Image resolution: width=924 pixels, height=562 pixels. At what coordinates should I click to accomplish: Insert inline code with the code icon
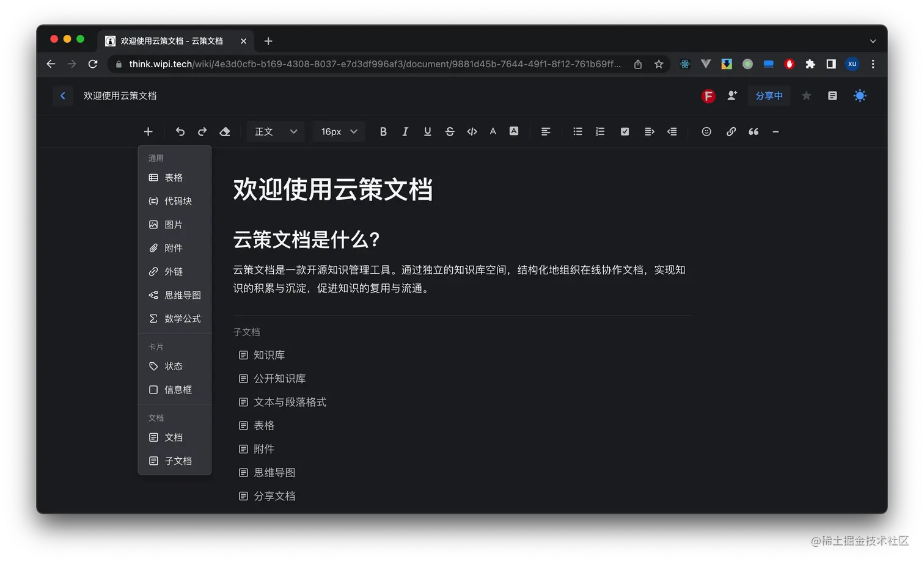[471, 131]
